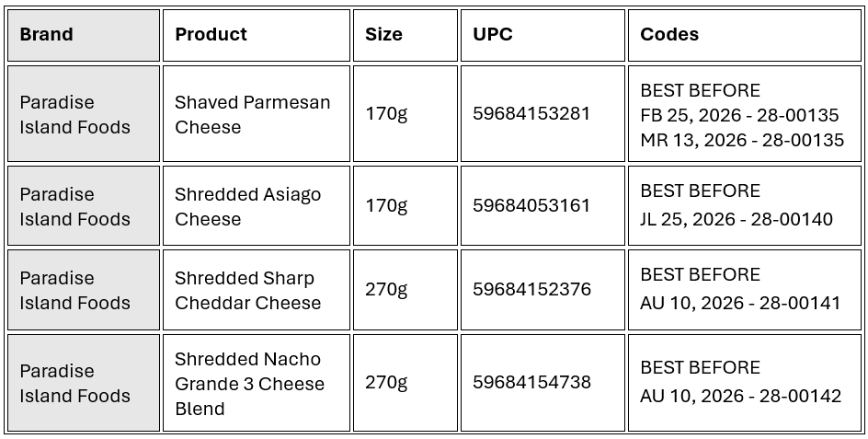This screenshot has width=868, height=439.
Task: Click the Brand column header
Action: [x=47, y=35]
